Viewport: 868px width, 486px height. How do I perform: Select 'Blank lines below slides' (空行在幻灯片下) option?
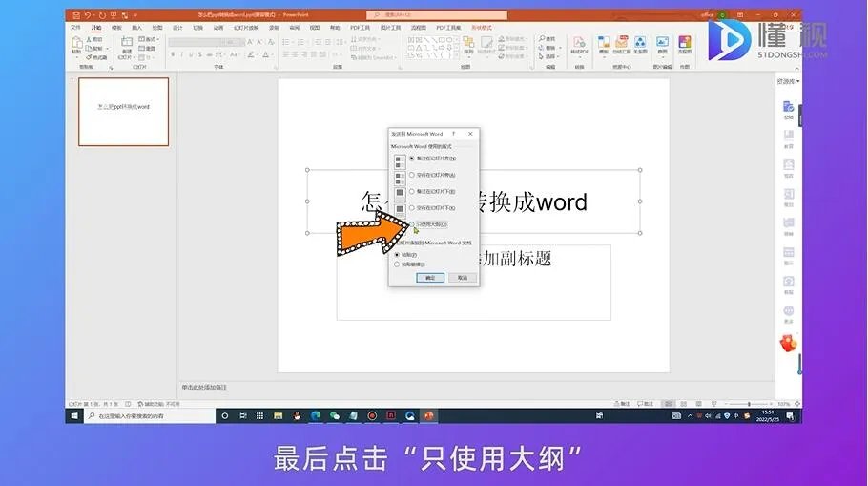(412, 208)
